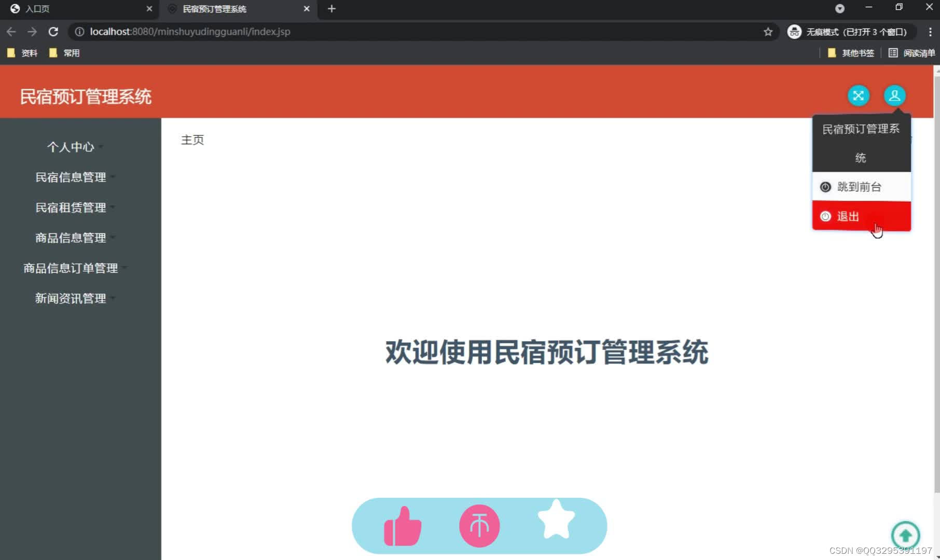
Task: Close the 入口页 tab
Action: 149,9
